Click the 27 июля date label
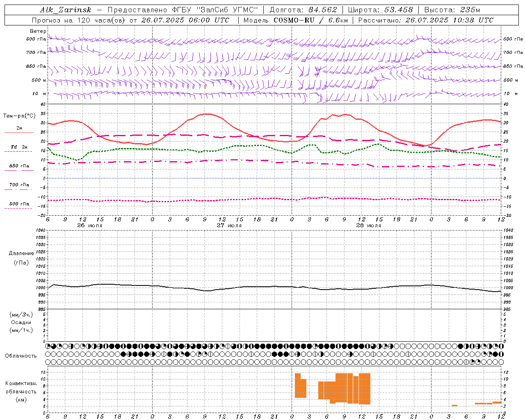Screen dimensions: 525x420 coord(229,226)
